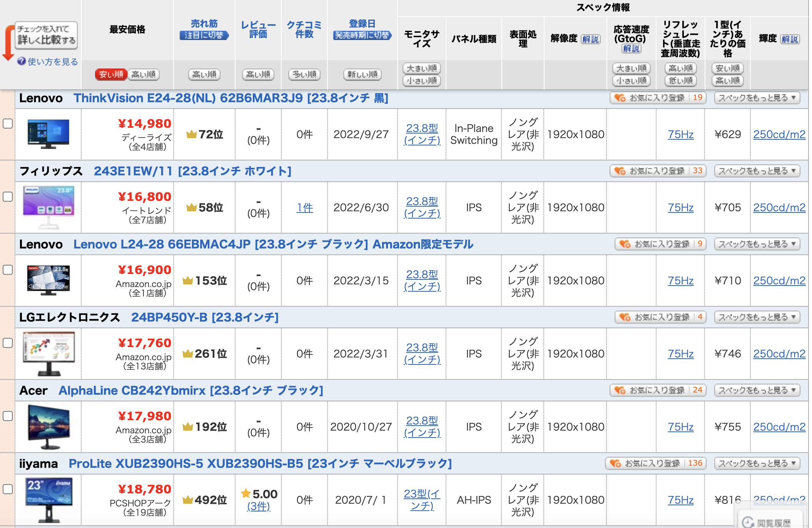Open the 1件 reviews link for Philips
This screenshot has width=812, height=528.
coord(305,208)
